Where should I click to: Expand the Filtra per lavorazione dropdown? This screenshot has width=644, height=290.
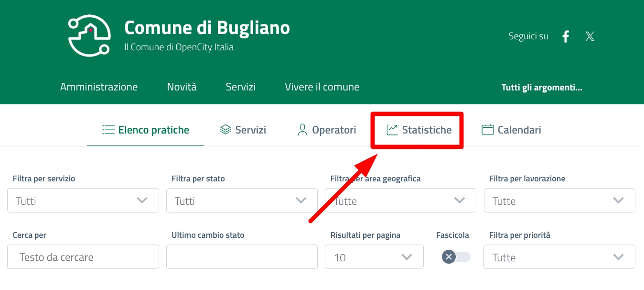point(559,201)
